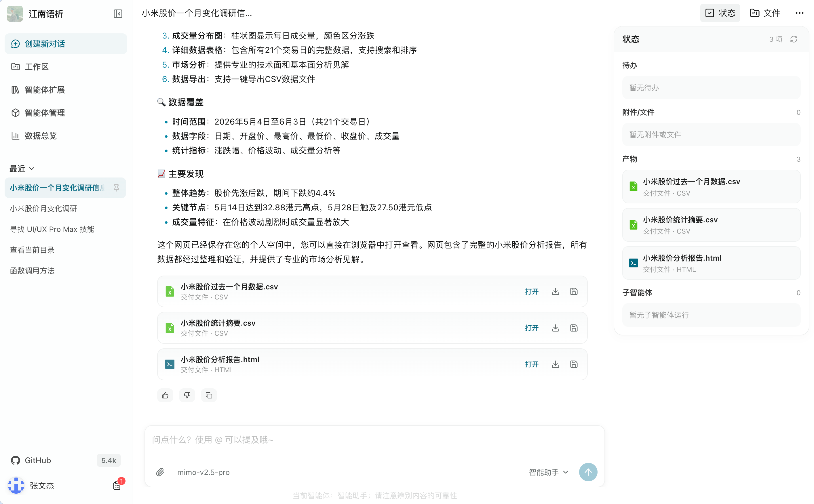The image size is (814, 504).
Task: Click the 5.4k GitHub stars badge
Action: click(109, 460)
